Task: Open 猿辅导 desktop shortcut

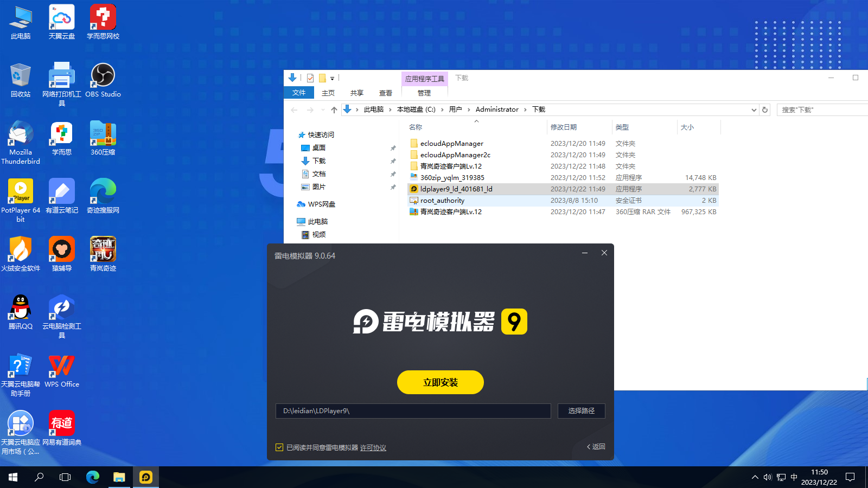Action: pos(62,254)
